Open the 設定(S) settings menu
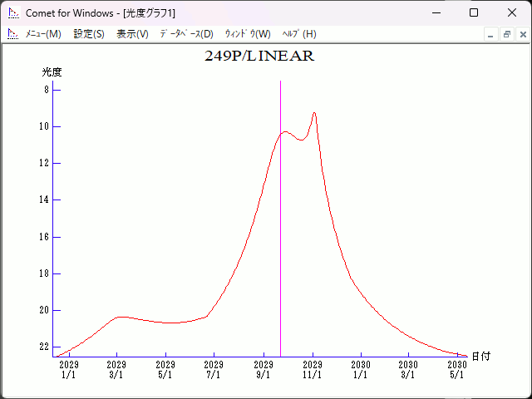Image resolution: width=532 pixels, height=399 pixels. click(x=89, y=34)
